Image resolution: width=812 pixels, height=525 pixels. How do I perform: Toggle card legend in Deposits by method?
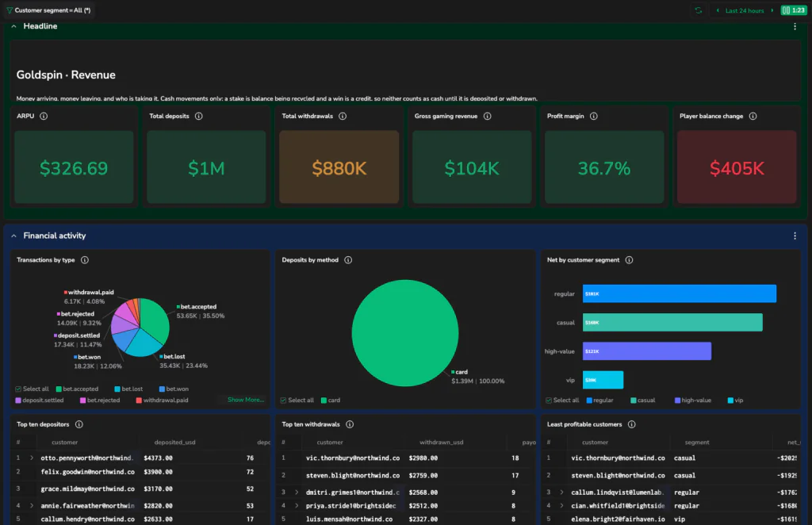click(331, 400)
